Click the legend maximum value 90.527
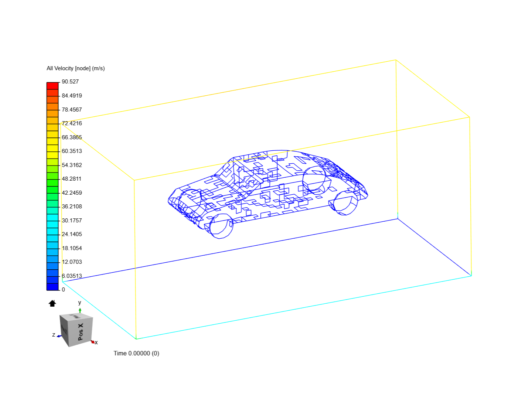 [x=70, y=82]
